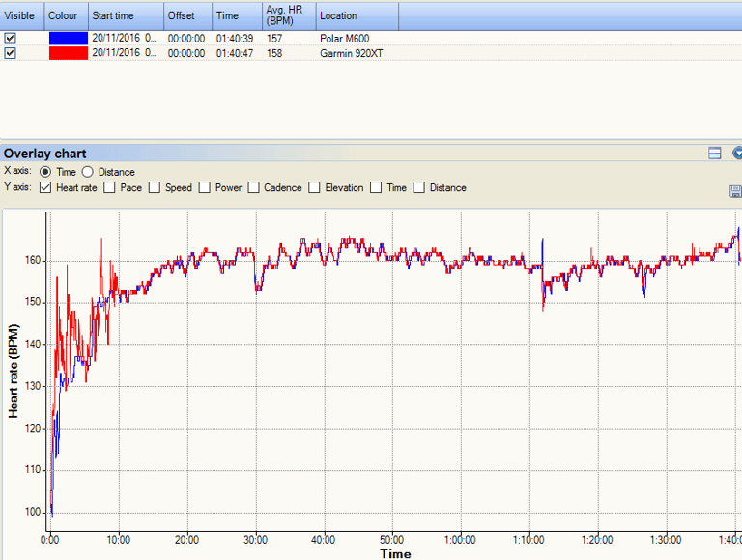Click the save chart disk icon
The width and height of the screenshot is (742, 560).
tap(736, 191)
